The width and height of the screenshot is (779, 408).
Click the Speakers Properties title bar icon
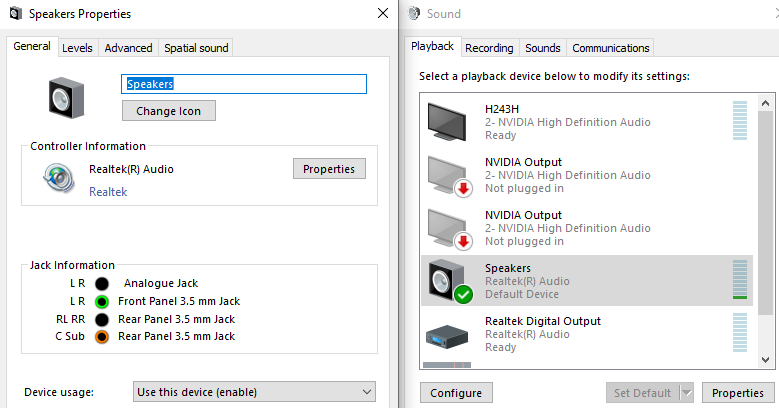[x=16, y=13]
